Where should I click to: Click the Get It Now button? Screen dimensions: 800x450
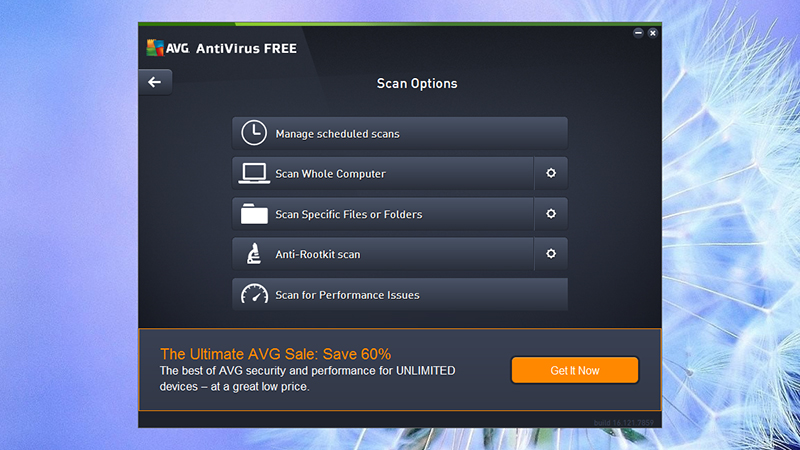pyautogui.click(x=574, y=370)
